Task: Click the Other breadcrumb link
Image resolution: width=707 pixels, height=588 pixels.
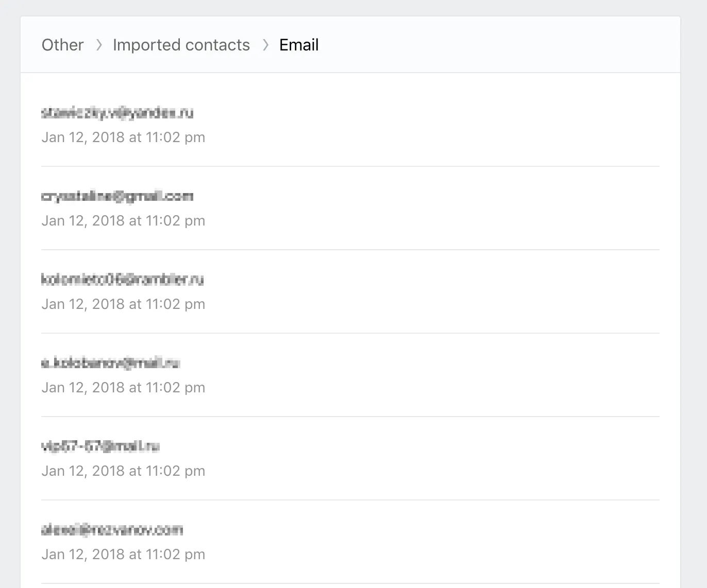Action: (62, 45)
